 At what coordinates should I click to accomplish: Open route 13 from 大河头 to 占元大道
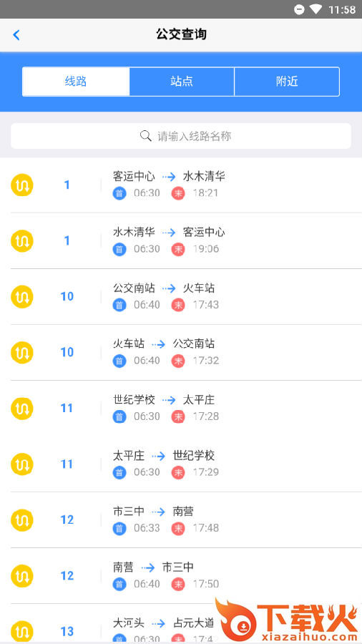pyautogui.click(x=181, y=623)
